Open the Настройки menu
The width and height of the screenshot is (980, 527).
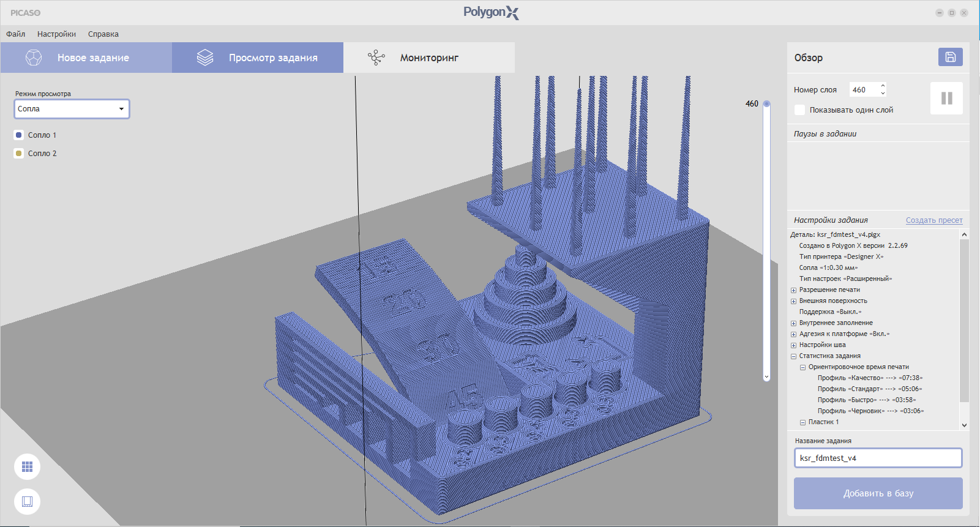(x=56, y=34)
